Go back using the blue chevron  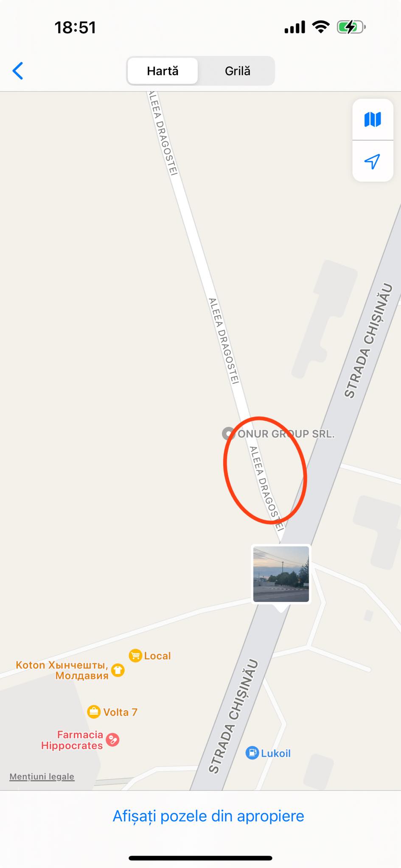tap(18, 71)
